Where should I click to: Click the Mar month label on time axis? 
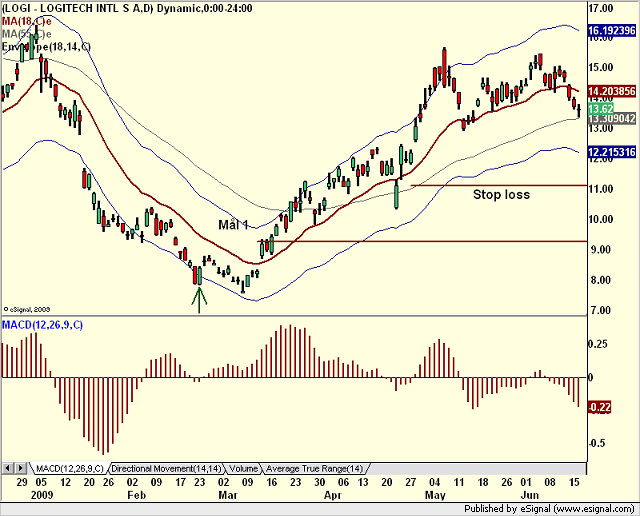pos(228,495)
